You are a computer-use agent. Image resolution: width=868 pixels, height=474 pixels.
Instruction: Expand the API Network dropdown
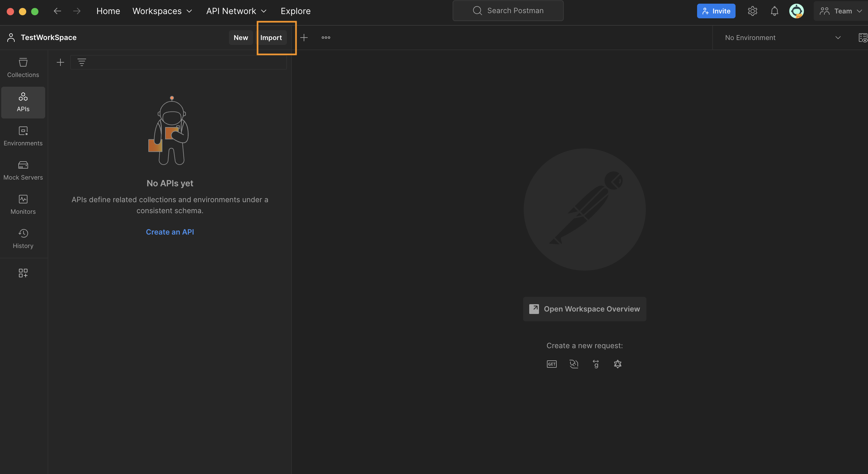pyautogui.click(x=236, y=11)
